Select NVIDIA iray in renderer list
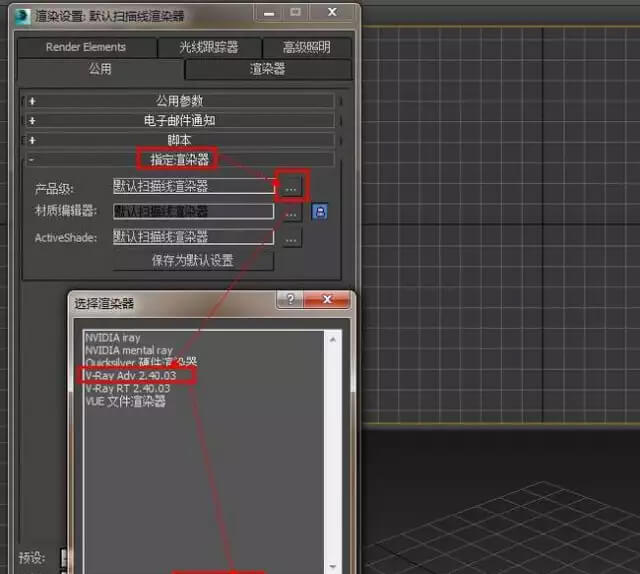Image resolution: width=640 pixels, height=574 pixels. click(x=113, y=338)
